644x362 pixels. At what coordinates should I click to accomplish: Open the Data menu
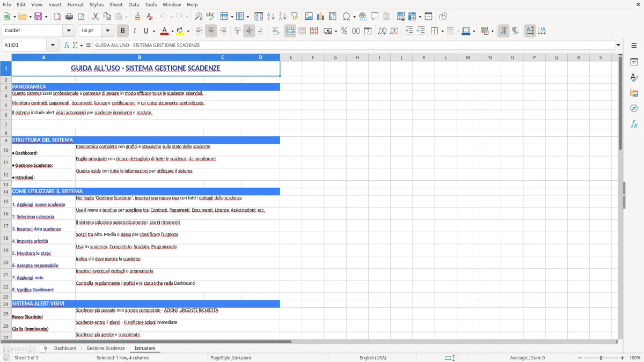(134, 4)
